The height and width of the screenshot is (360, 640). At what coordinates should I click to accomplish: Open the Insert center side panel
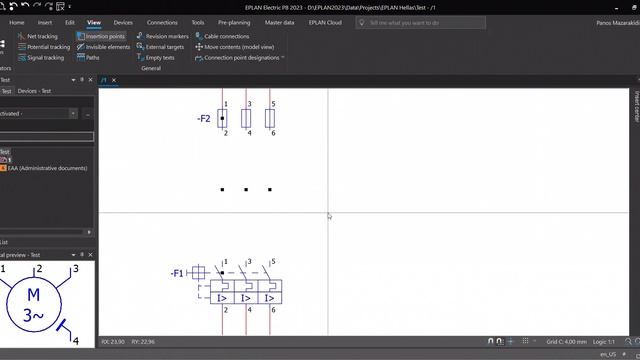click(x=636, y=106)
